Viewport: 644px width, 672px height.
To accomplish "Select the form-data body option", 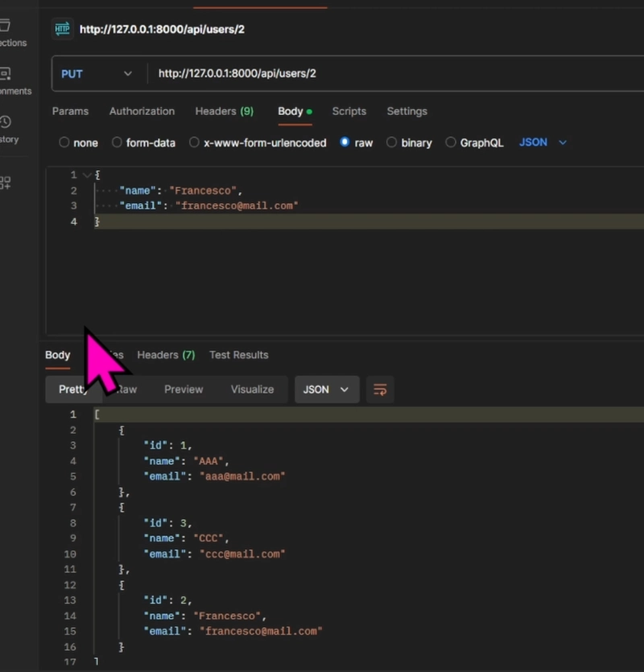I will (x=117, y=142).
